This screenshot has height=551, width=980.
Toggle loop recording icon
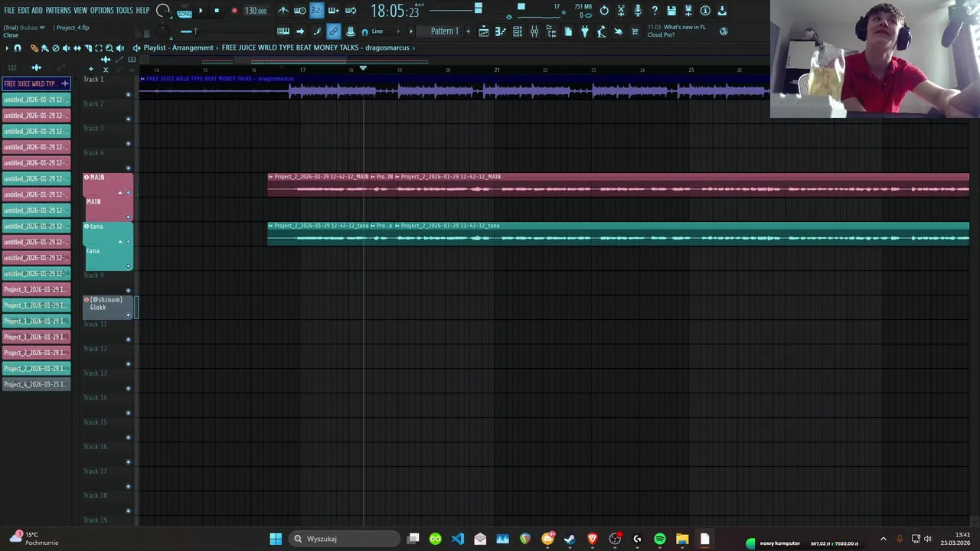[351, 11]
